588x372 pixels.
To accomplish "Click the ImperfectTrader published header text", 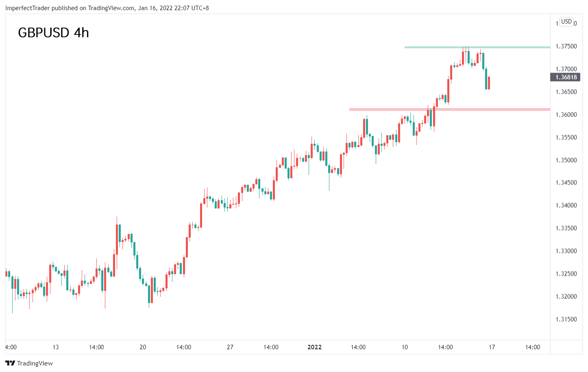I will 107,8.
